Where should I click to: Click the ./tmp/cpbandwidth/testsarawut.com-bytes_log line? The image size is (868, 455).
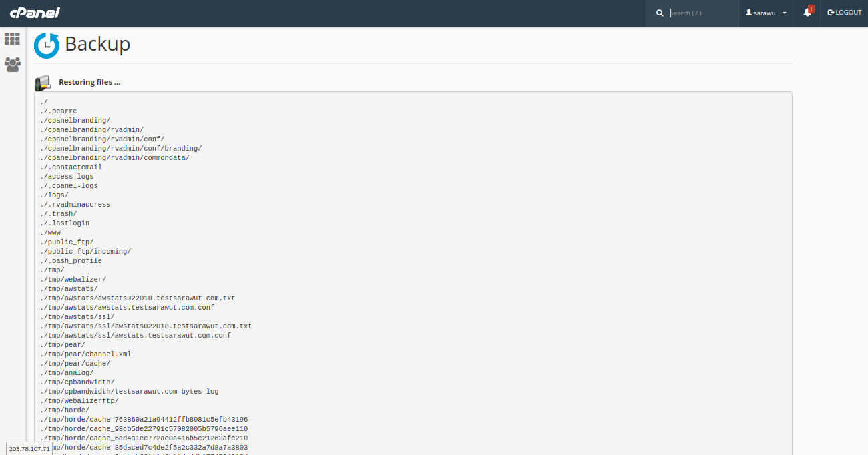click(x=129, y=392)
